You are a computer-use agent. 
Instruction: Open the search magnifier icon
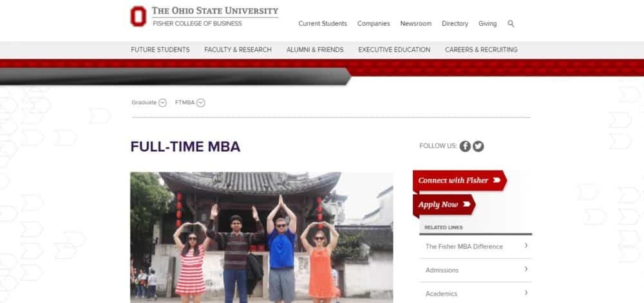[511, 24]
